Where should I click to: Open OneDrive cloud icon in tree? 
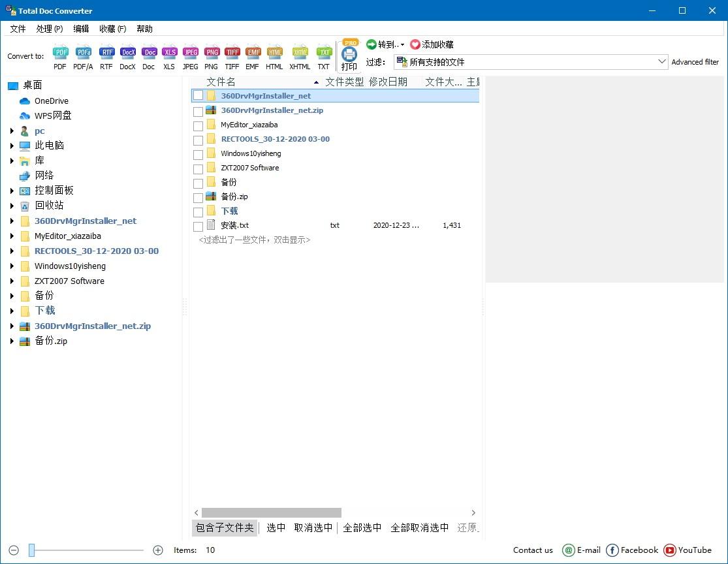pyautogui.click(x=25, y=101)
